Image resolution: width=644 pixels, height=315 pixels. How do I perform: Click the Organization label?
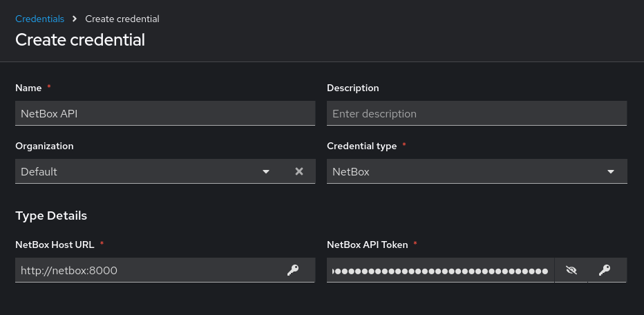(44, 146)
